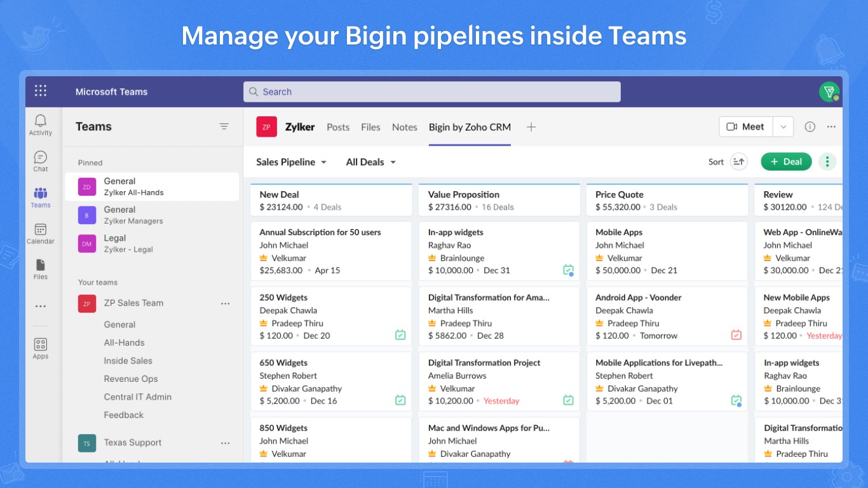Click the channel info icon
Viewport: 868px width, 488px height.
tap(810, 126)
